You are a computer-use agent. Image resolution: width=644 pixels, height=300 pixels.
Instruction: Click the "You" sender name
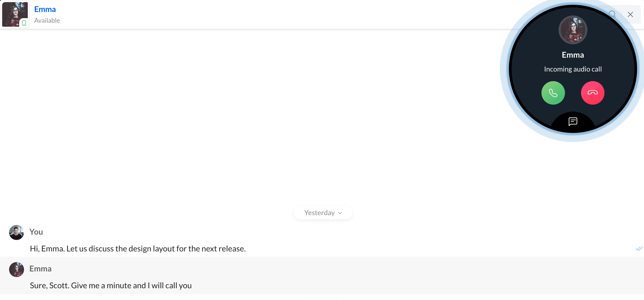pos(36,232)
